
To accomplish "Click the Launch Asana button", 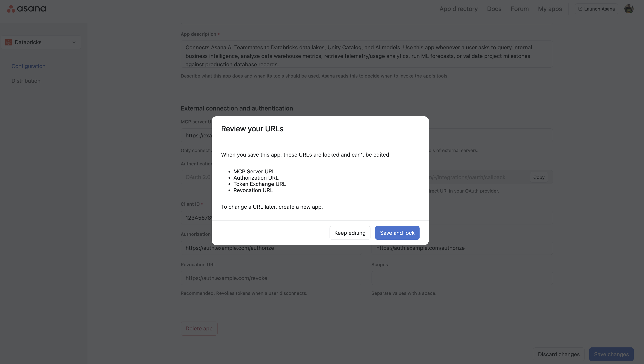I will (x=596, y=9).
